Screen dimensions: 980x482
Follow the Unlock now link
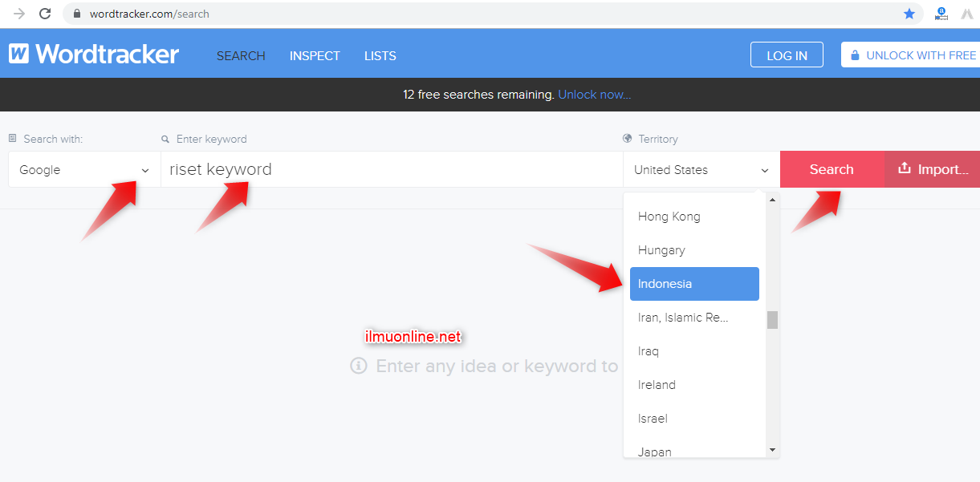(x=595, y=95)
